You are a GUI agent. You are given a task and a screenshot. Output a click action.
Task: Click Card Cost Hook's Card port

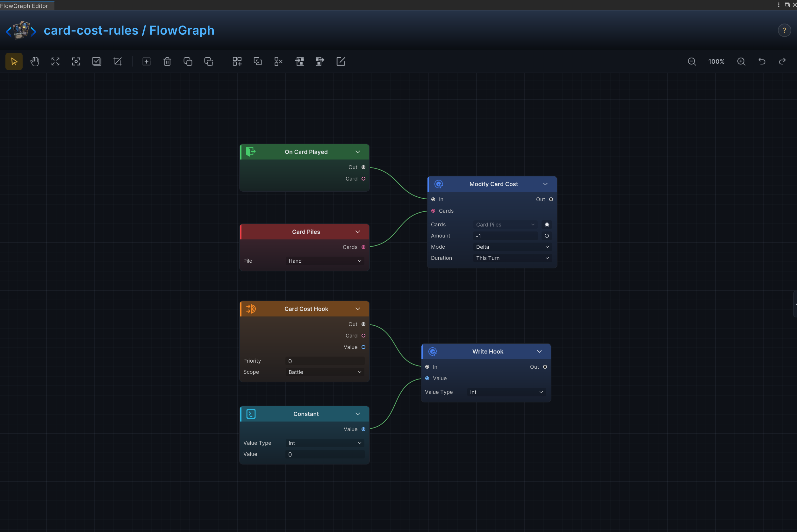363,336
